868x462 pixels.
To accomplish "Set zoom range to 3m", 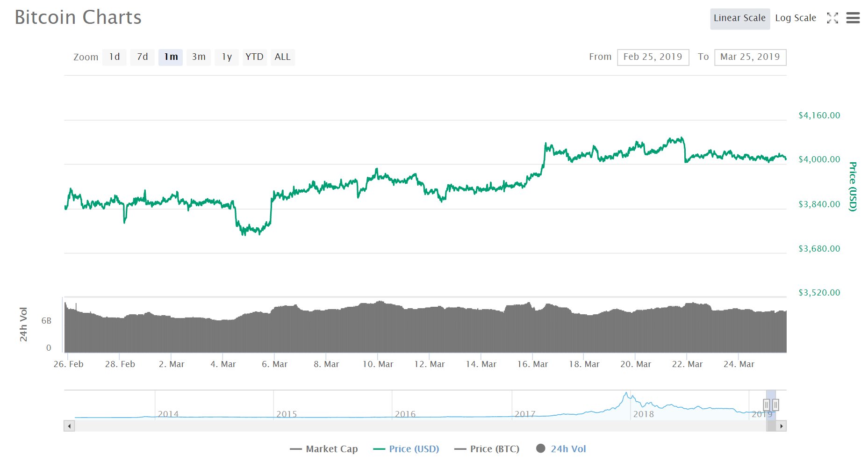I will pos(199,57).
